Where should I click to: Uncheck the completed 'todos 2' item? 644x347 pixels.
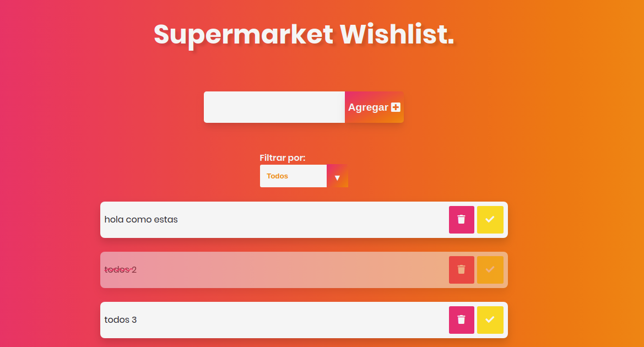pos(490,270)
